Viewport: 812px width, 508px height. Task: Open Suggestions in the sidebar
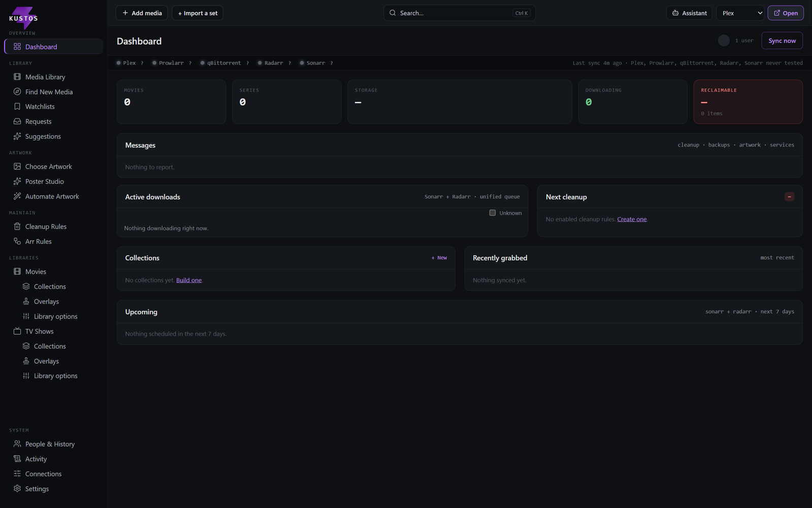tap(53, 137)
